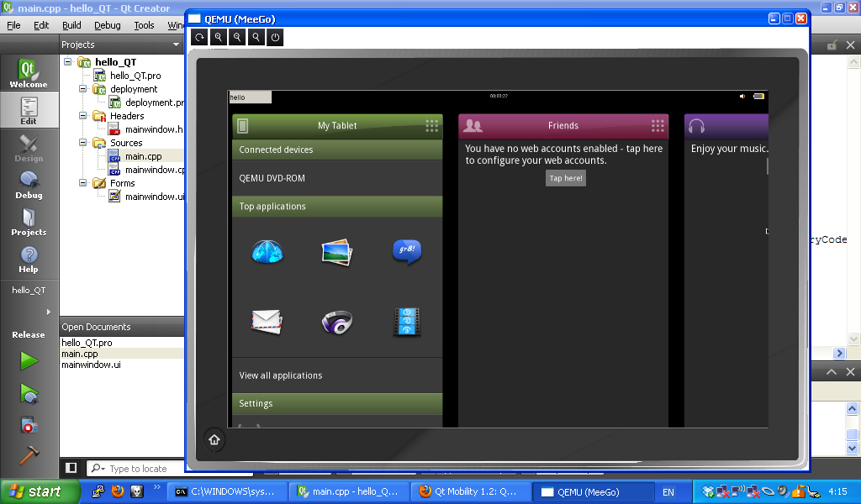The height and width of the screenshot is (504, 861).
Task: Open My Tablet panel grid menu
Action: click(x=432, y=126)
